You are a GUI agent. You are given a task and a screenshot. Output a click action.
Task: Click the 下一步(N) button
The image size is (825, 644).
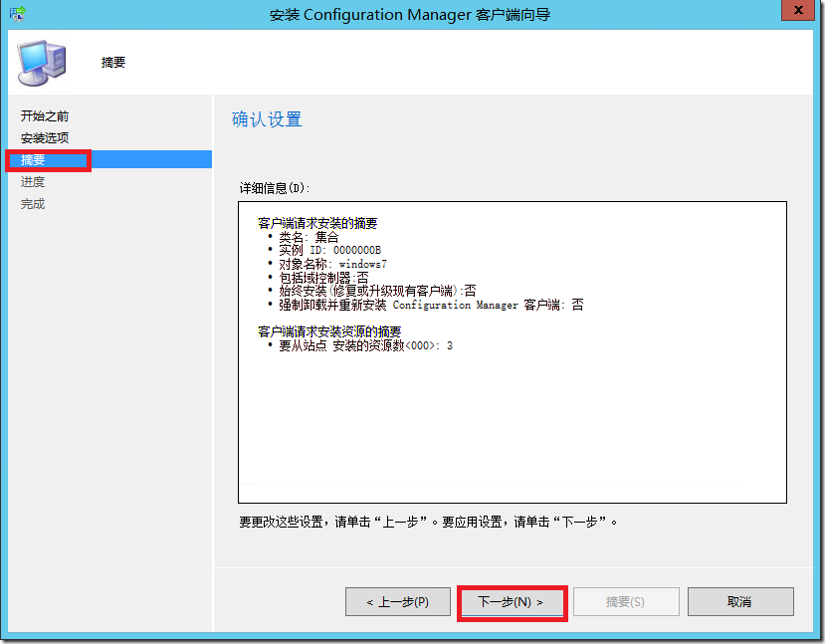coord(512,602)
